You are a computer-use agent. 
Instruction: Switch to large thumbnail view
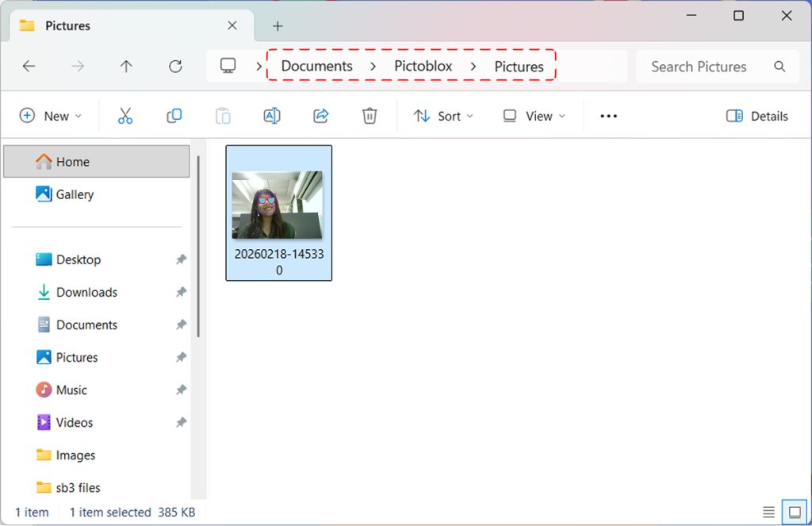pos(794,512)
